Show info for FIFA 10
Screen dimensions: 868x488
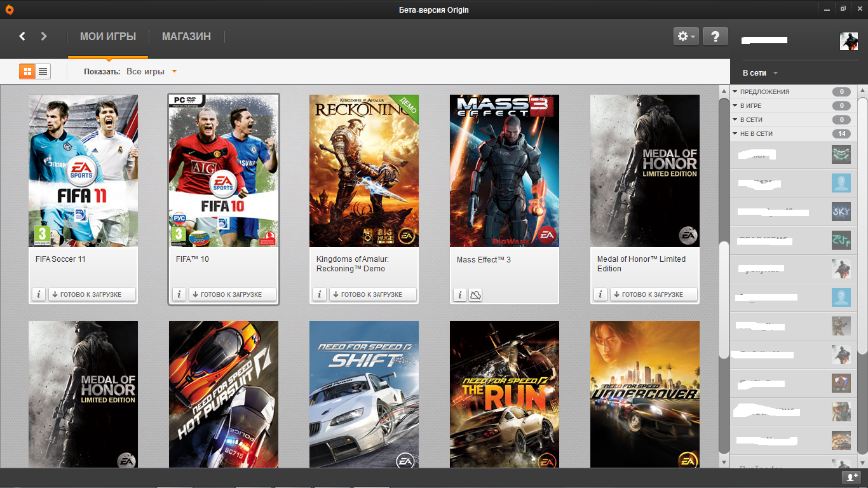click(179, 294)
